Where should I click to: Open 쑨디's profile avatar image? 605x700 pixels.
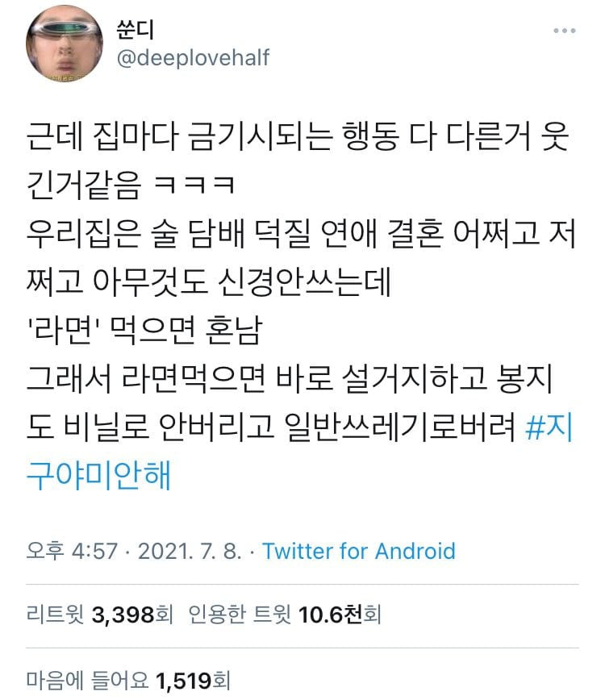(65, 44)
